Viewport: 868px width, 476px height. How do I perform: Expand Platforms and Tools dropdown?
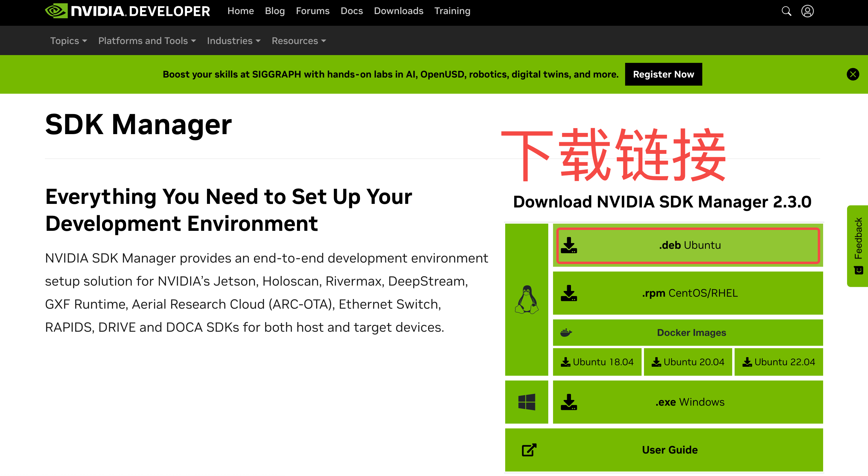(x=147, y=41)
